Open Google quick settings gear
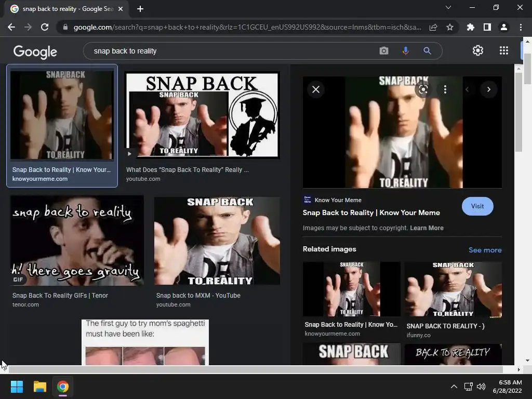Viewport: 532px width, 399px height. point(478,50)
